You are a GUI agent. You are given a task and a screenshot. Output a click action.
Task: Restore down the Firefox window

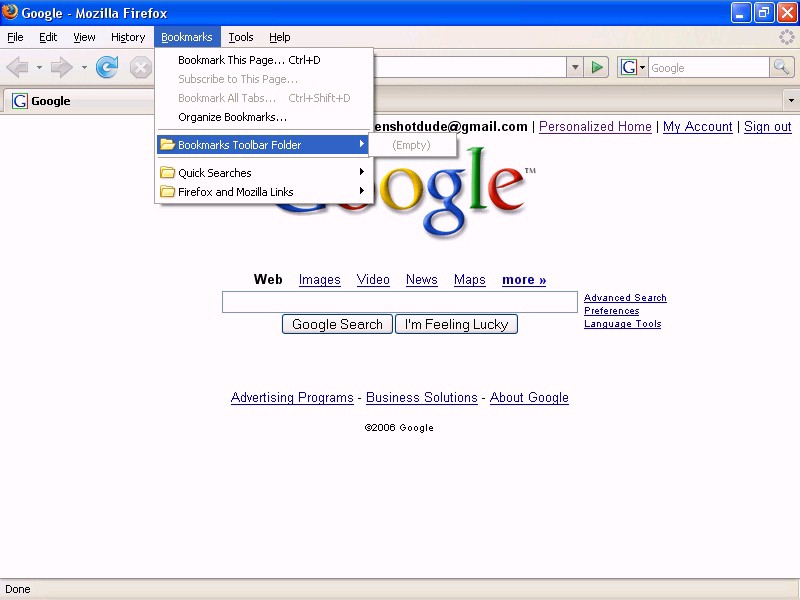[764, 13]
